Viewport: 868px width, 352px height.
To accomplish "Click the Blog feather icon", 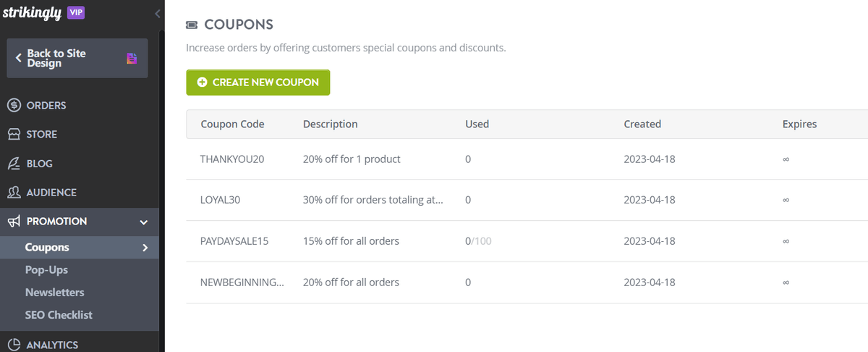I will [x=14, y=164].
